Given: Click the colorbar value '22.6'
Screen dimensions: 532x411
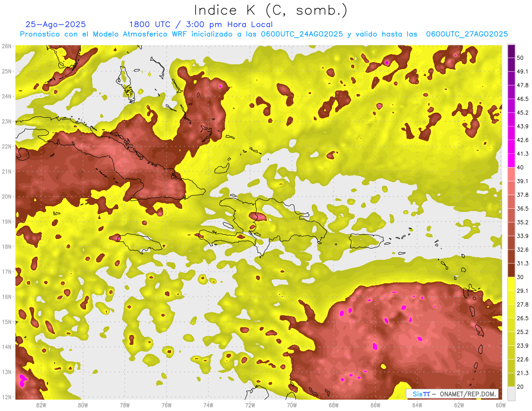Looking at the screenshot, I should click(523, 359).
